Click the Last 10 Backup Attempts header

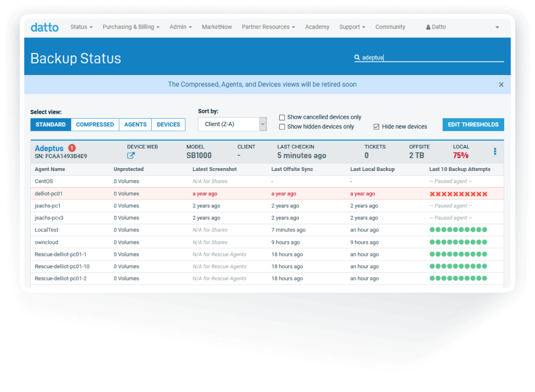click(459, 169)
